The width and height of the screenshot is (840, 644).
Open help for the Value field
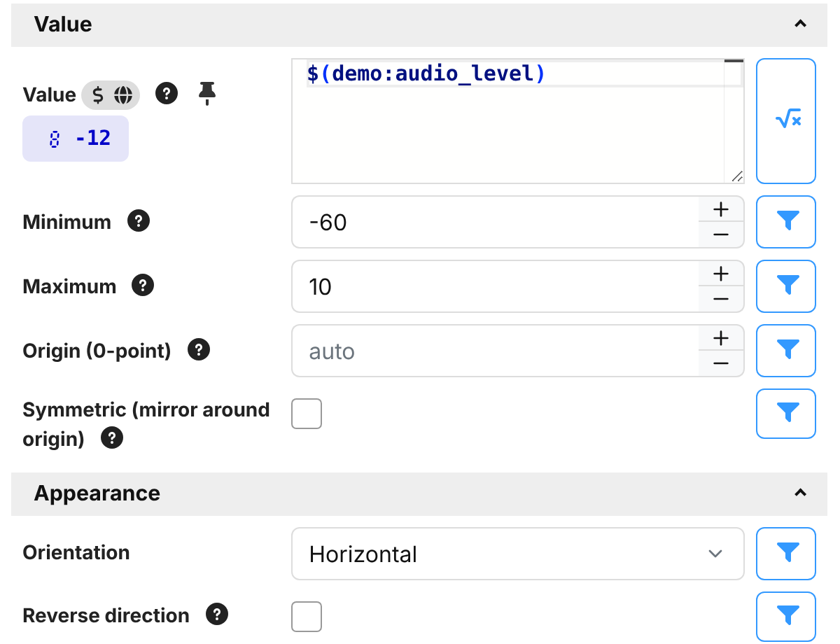[166, 93]
